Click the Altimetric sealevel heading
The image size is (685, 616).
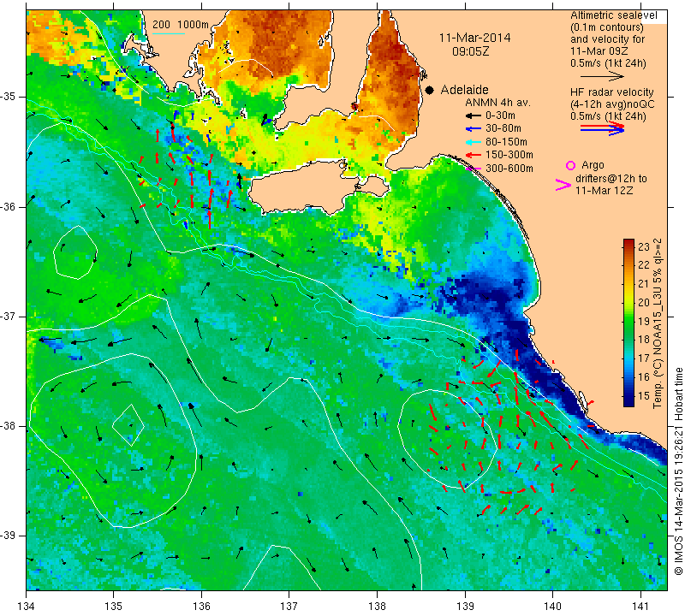point(614,15)
